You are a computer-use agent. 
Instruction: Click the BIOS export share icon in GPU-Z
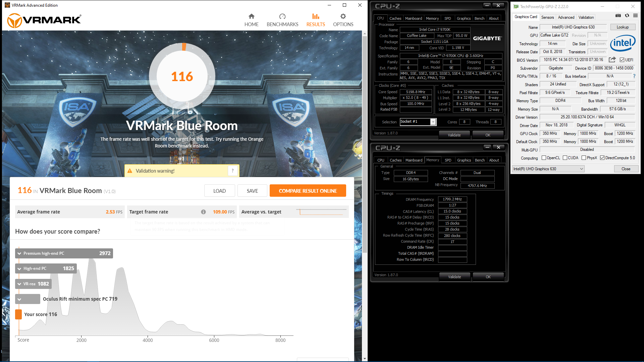click(x=612, y=60)
